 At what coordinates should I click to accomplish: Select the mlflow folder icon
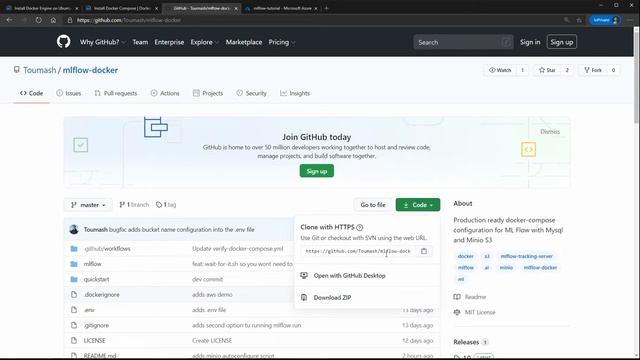[x=74, y=264]
